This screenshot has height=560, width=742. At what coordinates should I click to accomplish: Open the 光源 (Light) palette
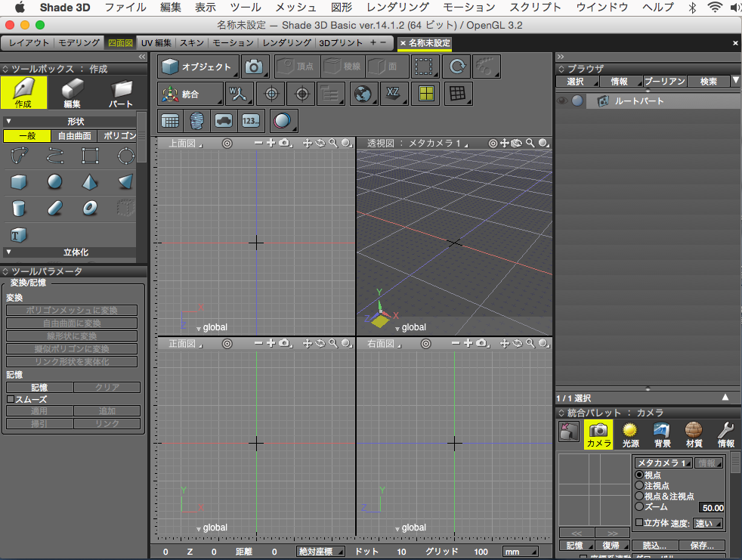click(630, 435)
